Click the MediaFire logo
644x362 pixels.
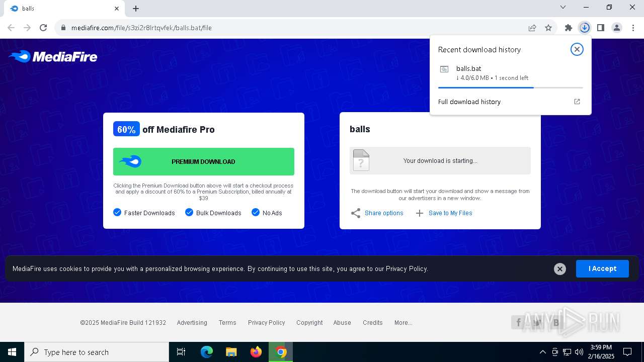coord(53,57)
